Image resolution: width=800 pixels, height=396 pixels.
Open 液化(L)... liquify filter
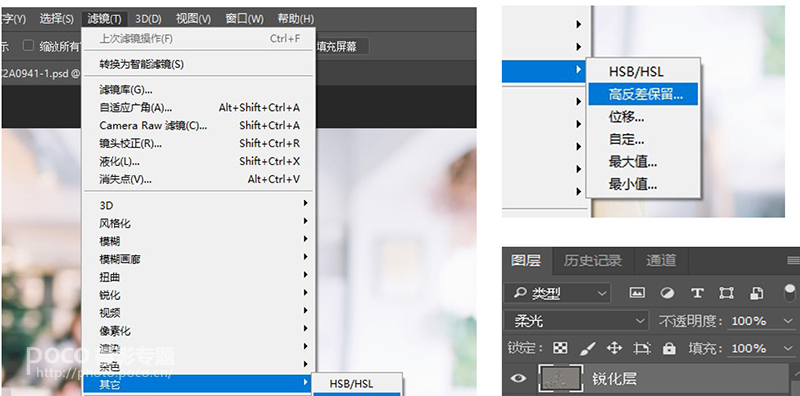(198, 161)
